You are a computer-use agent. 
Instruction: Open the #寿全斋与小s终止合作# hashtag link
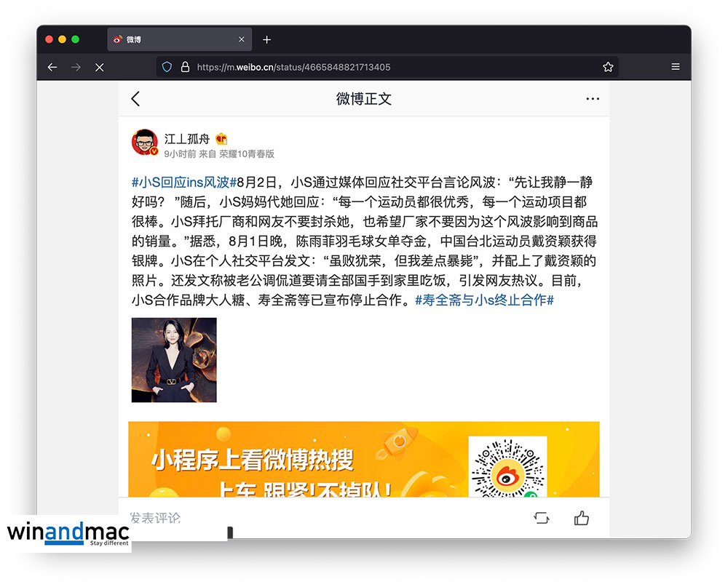click(484, 300)
